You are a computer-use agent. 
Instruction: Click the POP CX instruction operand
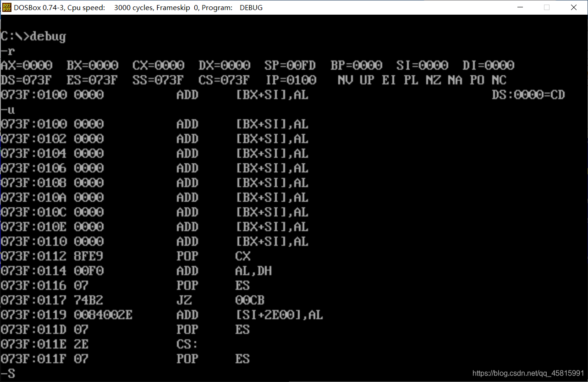coord(243,256)
